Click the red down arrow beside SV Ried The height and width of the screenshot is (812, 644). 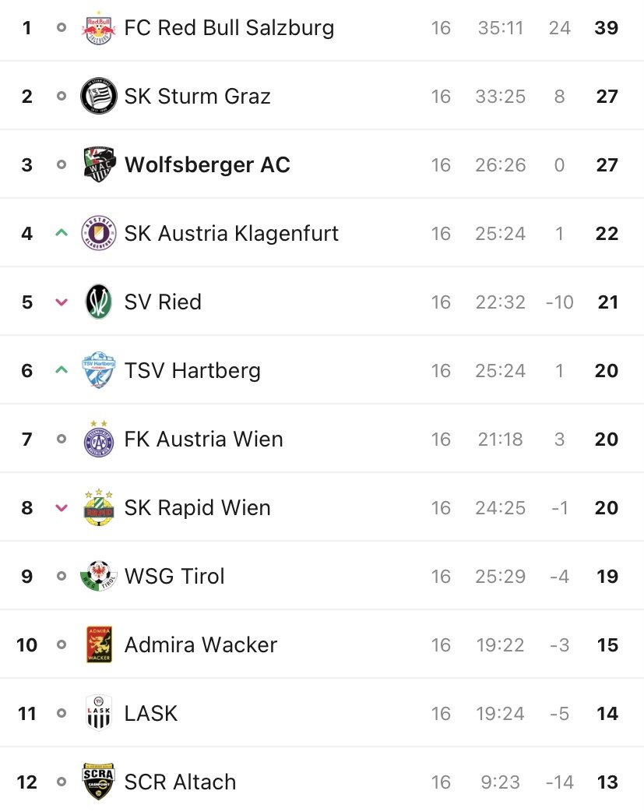tap(61, 302)
